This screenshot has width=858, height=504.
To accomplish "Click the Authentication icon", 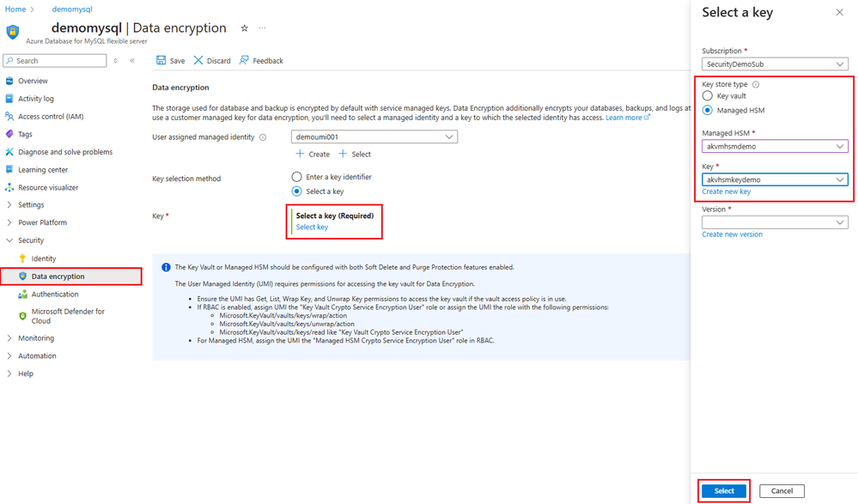I will 22,294.
